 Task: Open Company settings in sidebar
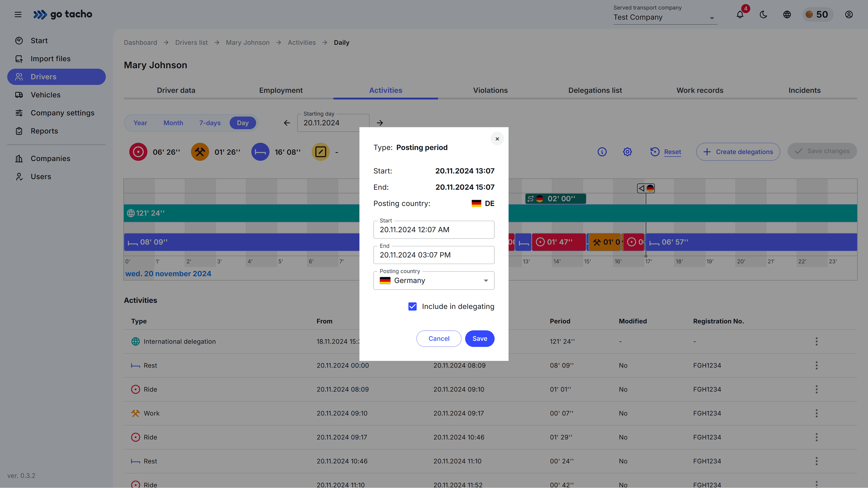click(x=57, y=113)
